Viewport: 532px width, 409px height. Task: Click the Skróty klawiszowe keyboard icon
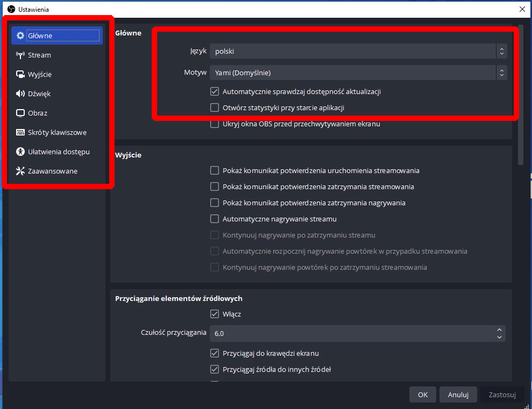click(20, 133)
